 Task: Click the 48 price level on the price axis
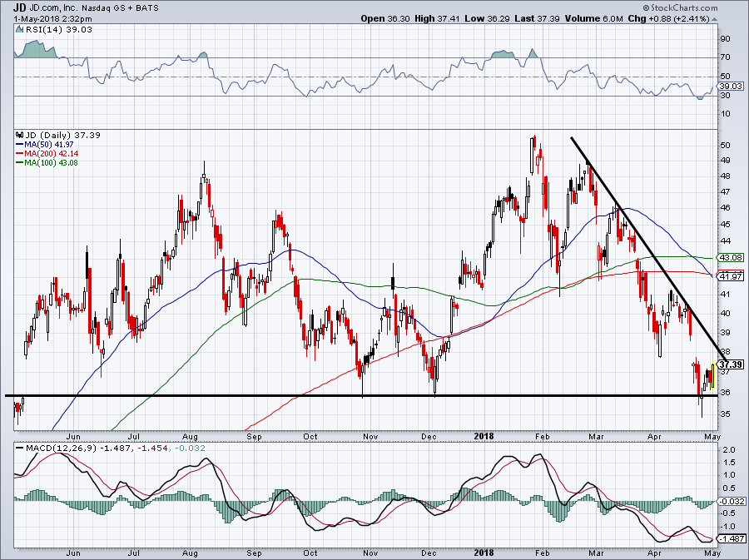pyautogui.click(x=725, y=176)
